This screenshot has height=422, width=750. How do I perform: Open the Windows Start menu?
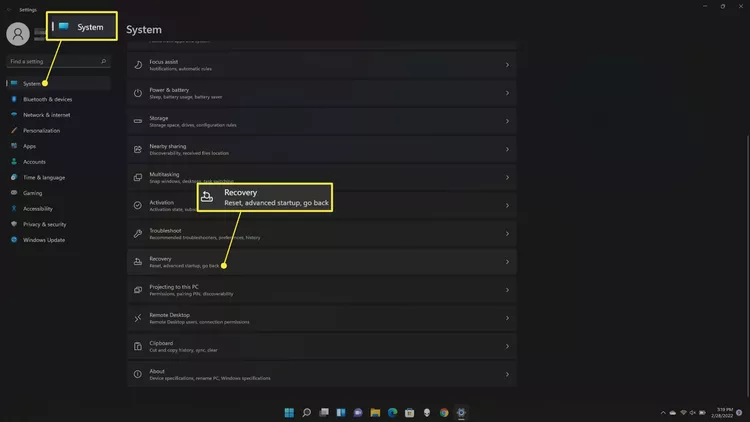point(289,412)
